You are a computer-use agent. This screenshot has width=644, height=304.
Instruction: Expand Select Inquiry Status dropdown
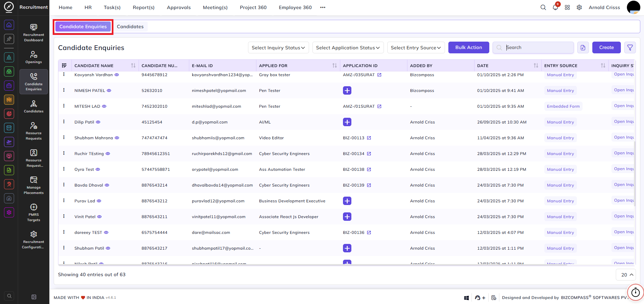pyautogui.click(x=278, y=48)
